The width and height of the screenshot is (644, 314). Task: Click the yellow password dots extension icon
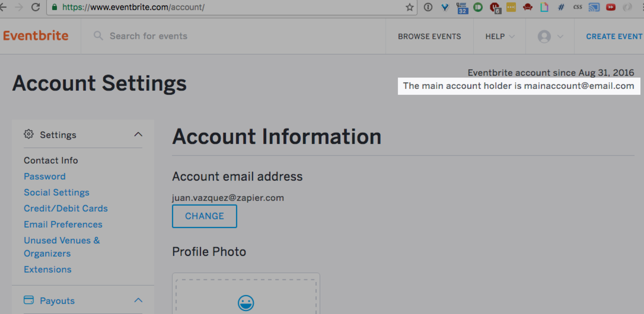511,7
